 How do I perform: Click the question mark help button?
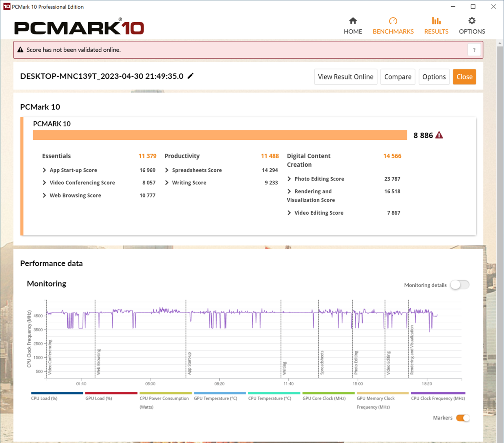pos(474,50)
